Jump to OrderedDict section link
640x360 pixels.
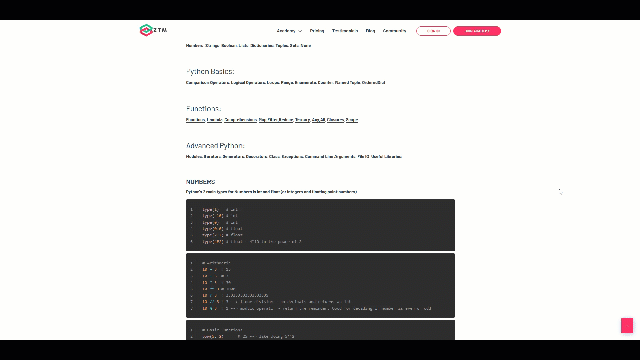tap(372, 83)
